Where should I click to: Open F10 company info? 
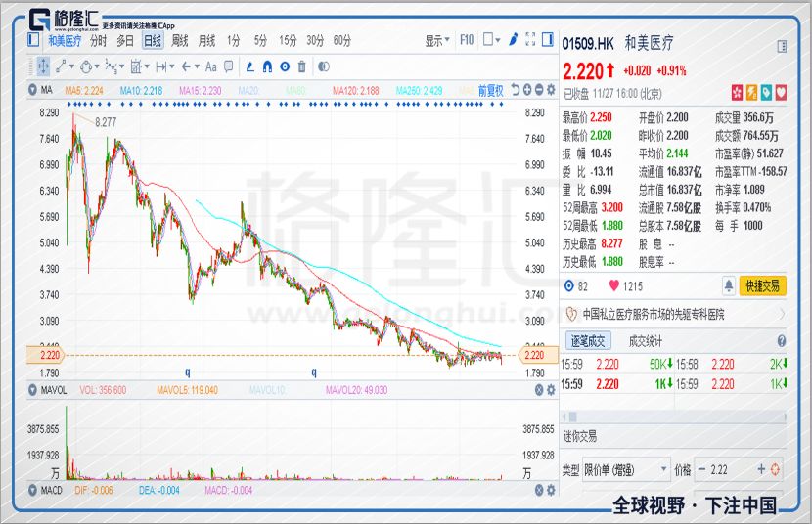467,40
